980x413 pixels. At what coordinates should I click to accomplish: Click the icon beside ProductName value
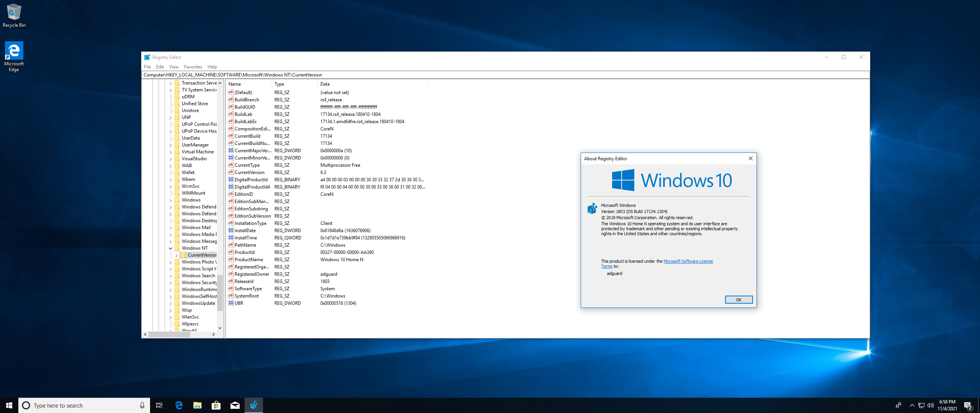tap(230, 259)
